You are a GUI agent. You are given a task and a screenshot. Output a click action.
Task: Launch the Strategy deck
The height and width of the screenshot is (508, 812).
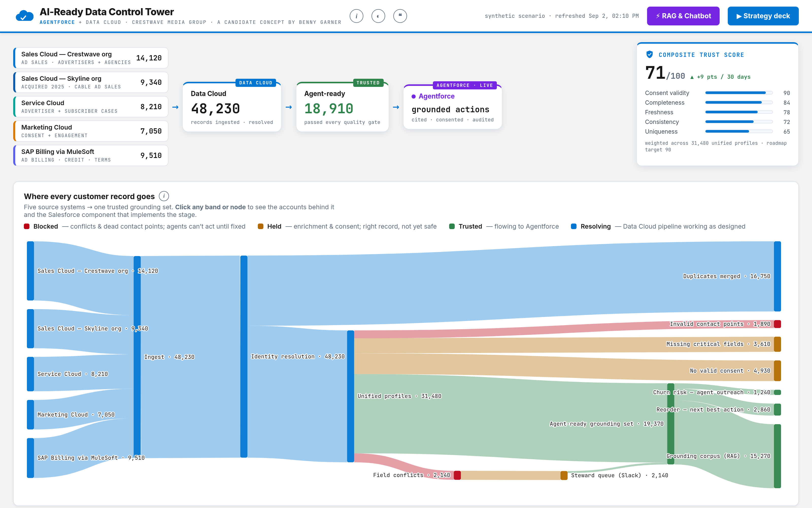pyautogui.click(x=763, y=16)
